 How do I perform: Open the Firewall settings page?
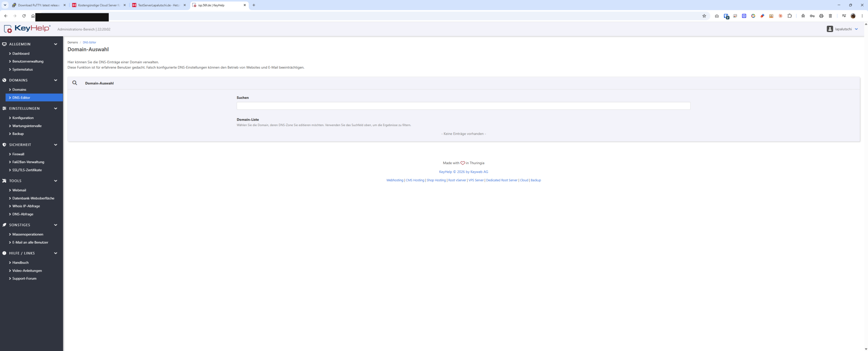coord(18,154)
